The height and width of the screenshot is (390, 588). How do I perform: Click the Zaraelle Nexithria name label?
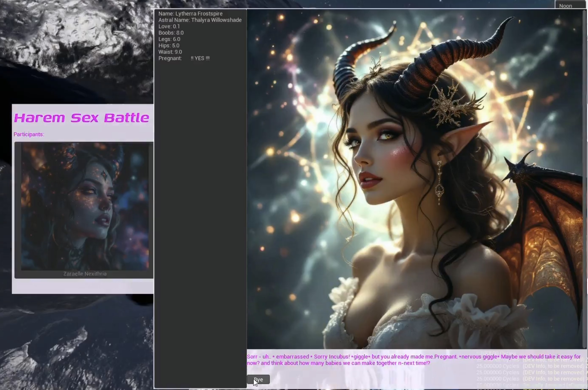85,274
